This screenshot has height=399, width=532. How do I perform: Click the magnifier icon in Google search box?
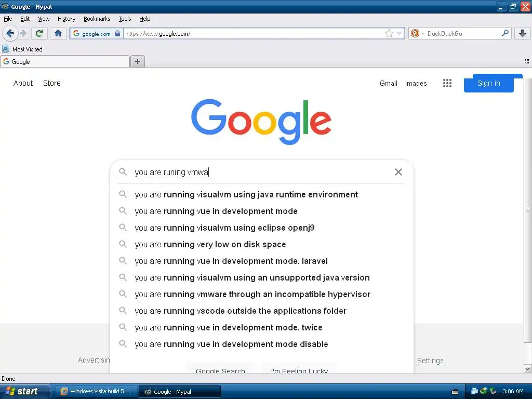123,172
